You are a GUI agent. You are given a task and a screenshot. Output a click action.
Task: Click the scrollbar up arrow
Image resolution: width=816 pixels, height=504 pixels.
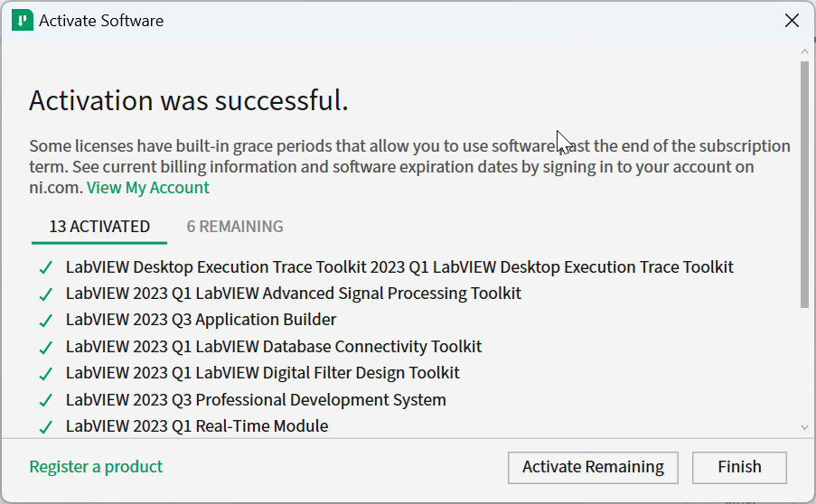804,51
